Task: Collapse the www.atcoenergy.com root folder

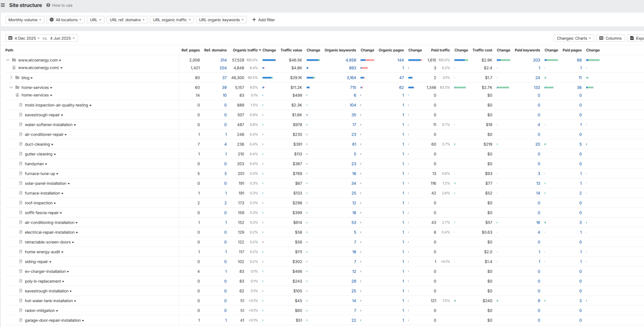Action: 8,60
